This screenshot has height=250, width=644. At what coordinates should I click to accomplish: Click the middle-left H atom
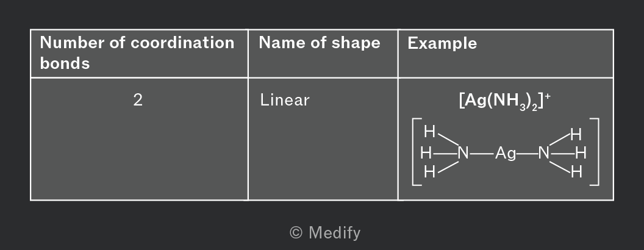coord(426,154)
